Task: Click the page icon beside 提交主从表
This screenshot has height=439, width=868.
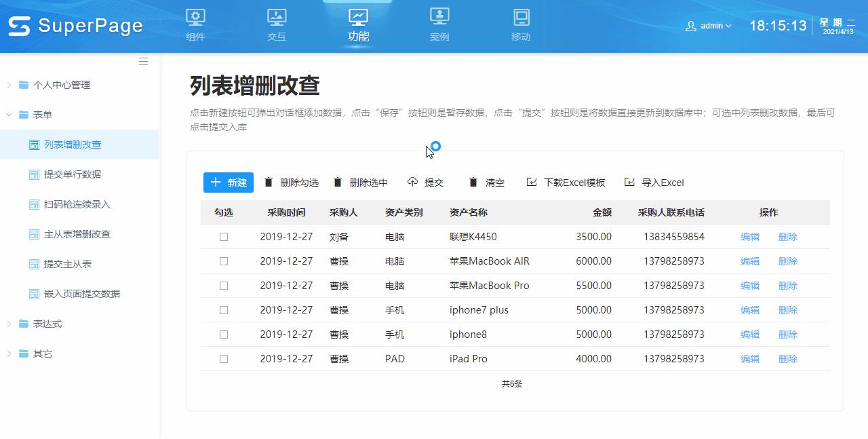Action: 34,264
